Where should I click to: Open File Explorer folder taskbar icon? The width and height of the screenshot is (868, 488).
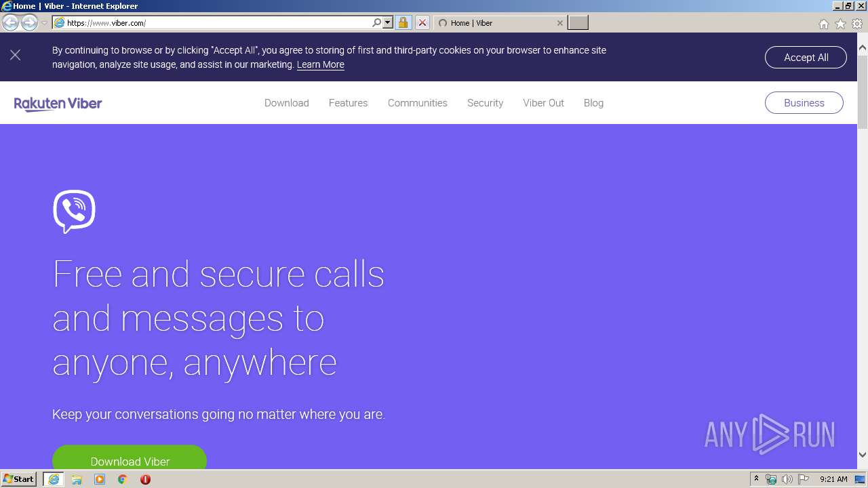point(77,479)
